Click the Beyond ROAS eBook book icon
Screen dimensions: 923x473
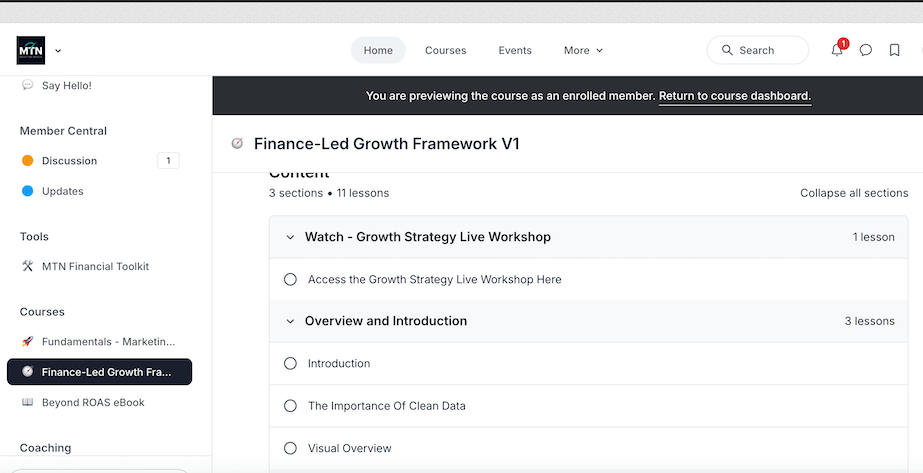click(x=28, y=403)
